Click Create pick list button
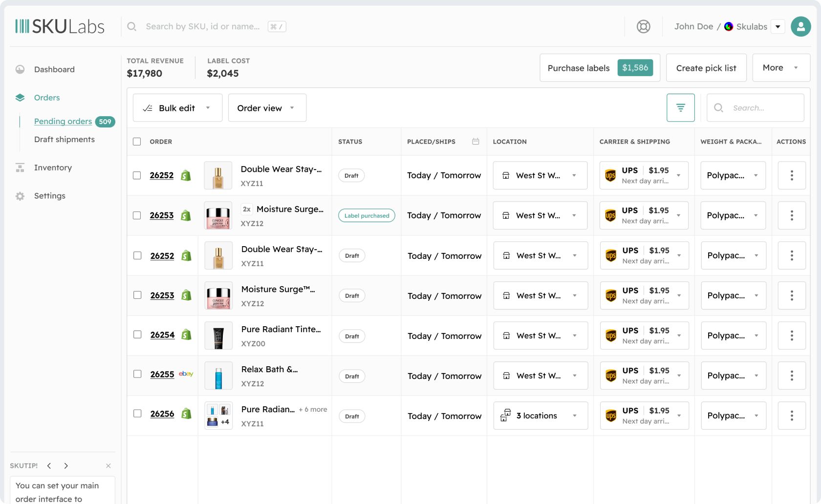The width and height of the screenshot is (821, 504). click(706, 68)
